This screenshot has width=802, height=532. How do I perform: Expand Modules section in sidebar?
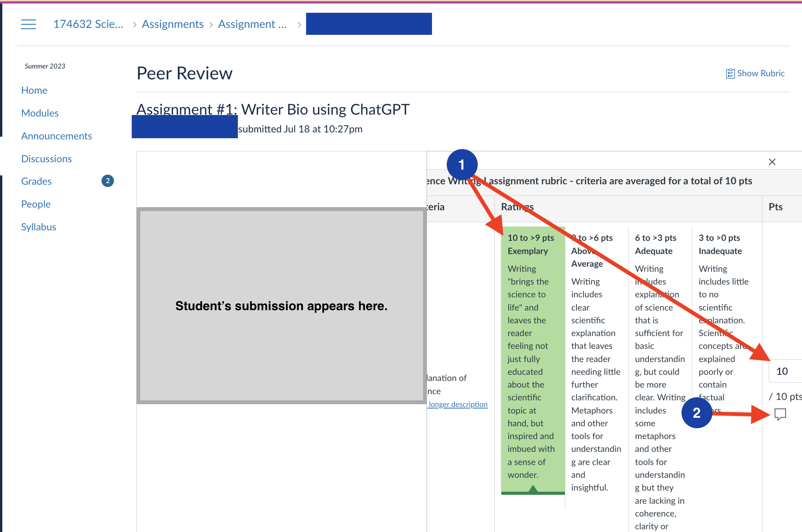(39, 112)
